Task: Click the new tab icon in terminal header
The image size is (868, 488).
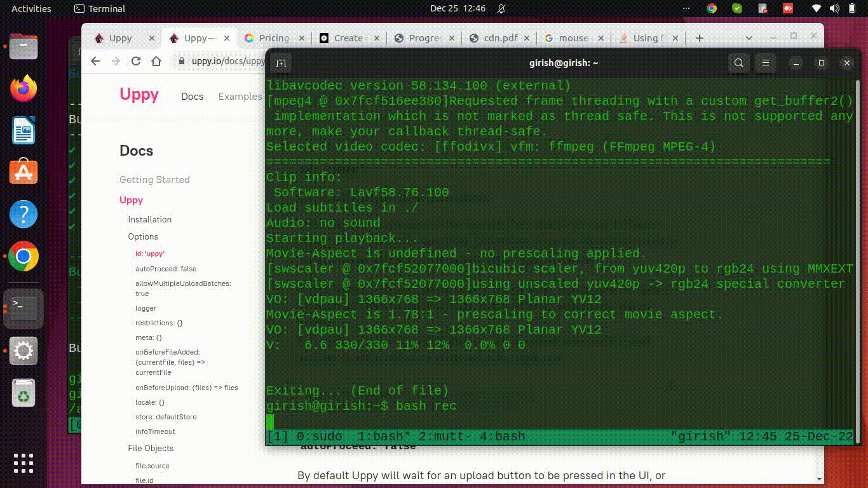Action: 281,63
